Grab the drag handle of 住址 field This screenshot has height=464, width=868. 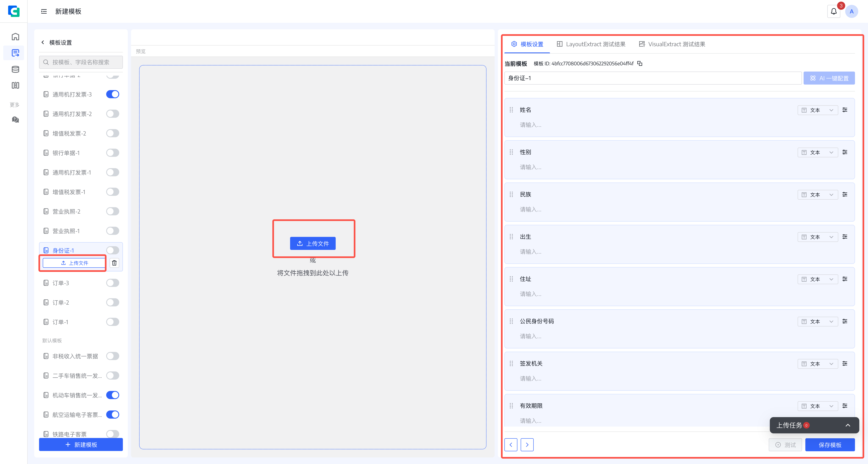(x=511, y=279)
